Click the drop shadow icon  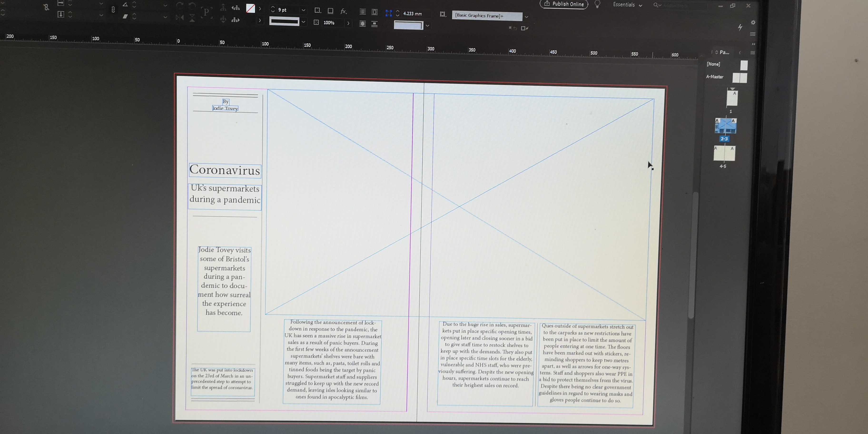[330, 11]
